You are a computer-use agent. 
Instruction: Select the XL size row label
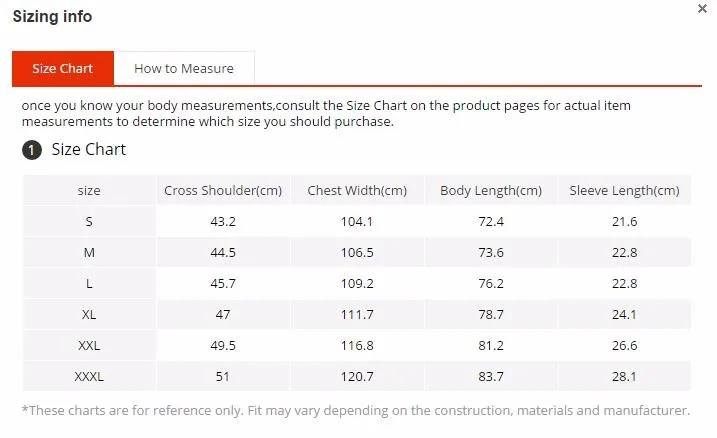pyautogui.click(x=89, y=315)
